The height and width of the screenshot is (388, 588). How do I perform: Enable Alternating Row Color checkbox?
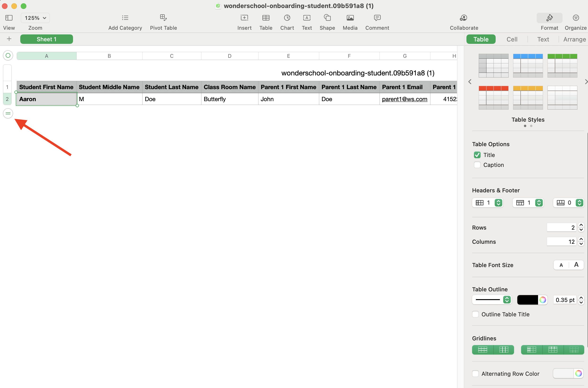pos(475,374)
